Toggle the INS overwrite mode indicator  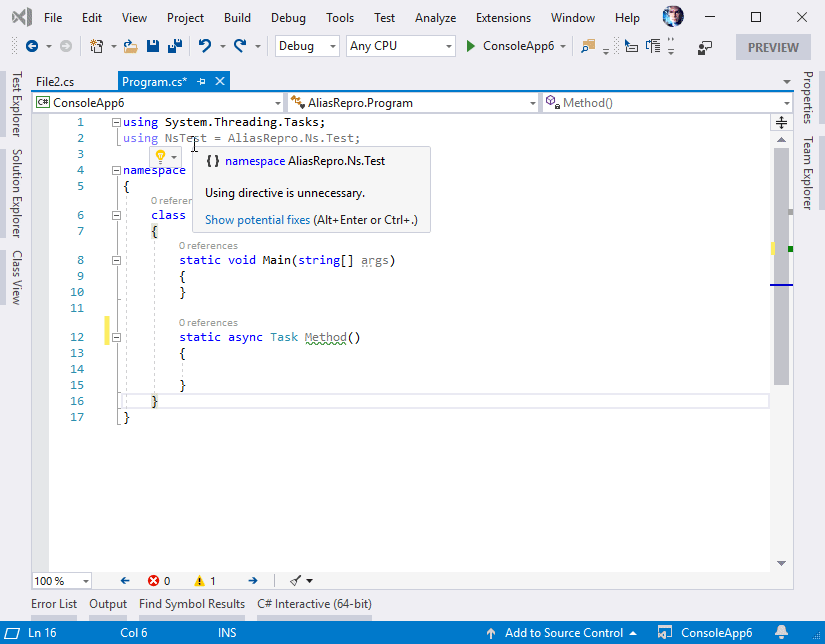(226, 632)
